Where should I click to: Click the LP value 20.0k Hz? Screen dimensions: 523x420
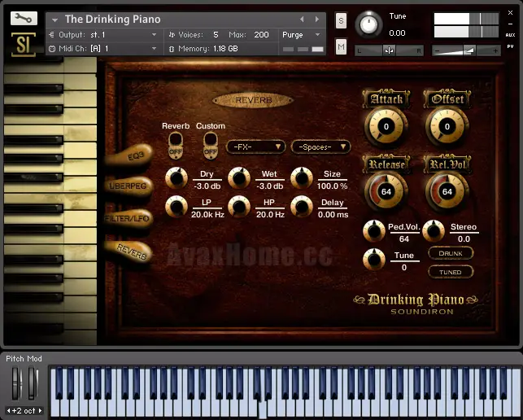coord(207,215)
